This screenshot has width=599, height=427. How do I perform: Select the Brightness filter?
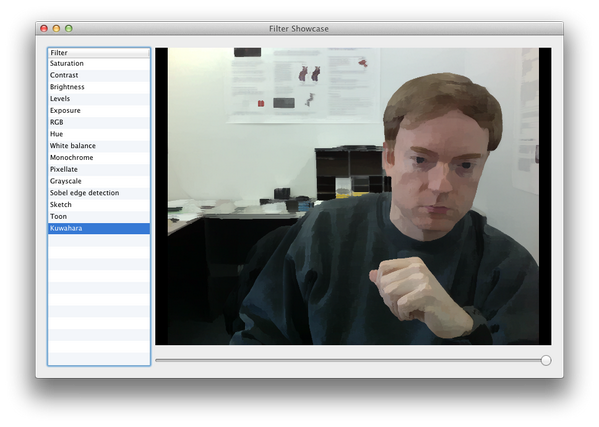pos(99,87)
